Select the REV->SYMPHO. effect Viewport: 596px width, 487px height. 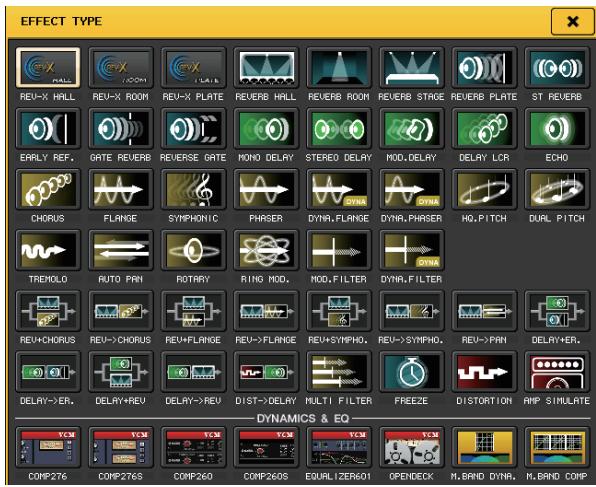coord(411,311)
